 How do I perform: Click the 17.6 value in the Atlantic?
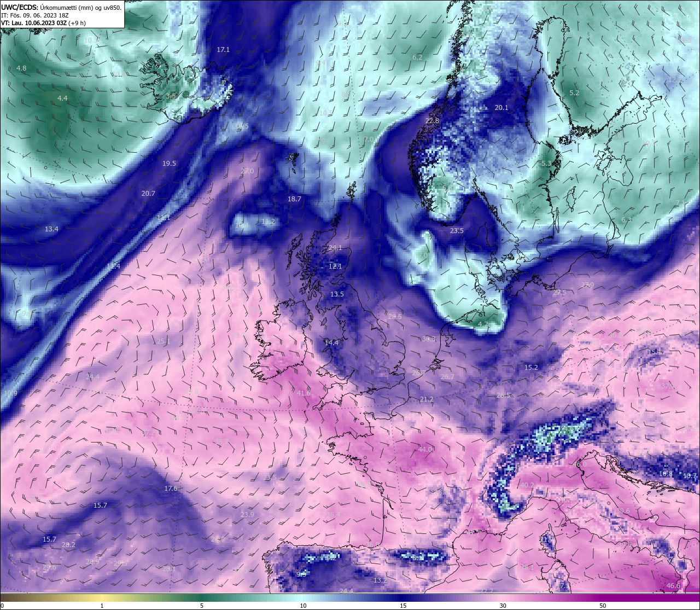coord(171,488)
